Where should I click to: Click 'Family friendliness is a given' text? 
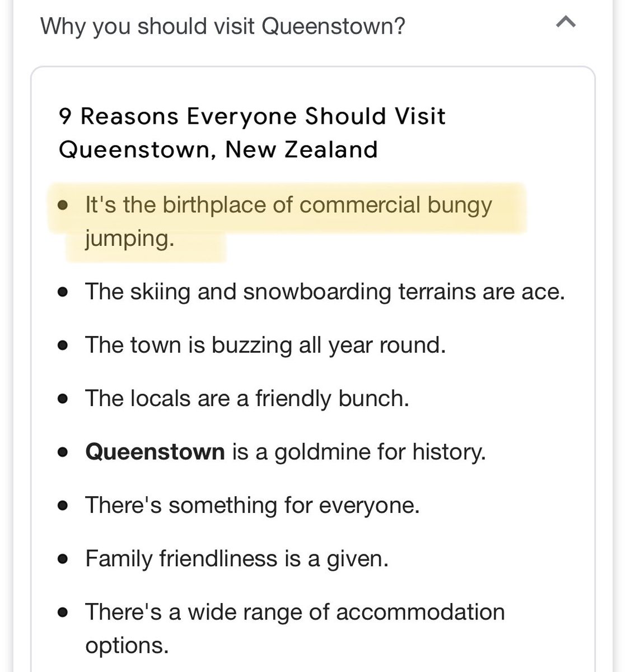(x=236, y=558)
